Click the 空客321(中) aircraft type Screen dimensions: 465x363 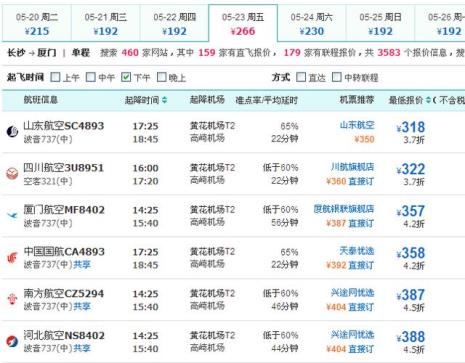pos(48,181)
